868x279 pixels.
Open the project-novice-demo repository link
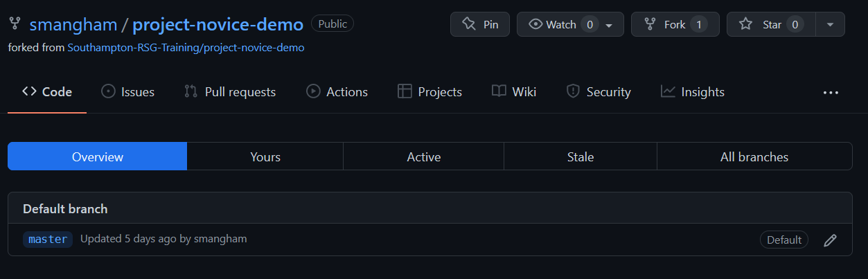pos(218,24)
